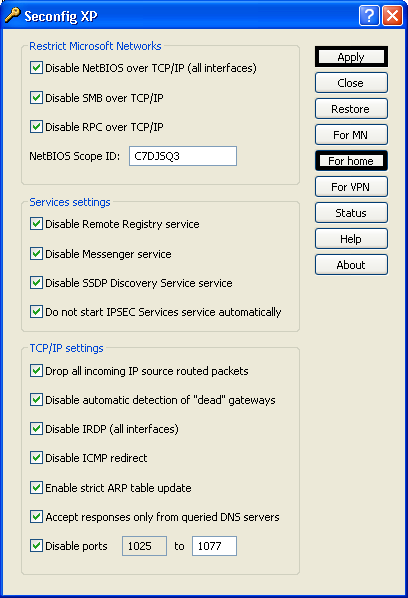Image resolution: width=408 pixels, height=598 pixels.
Task: Select the For VPN preset button
Action: point(351,186)
